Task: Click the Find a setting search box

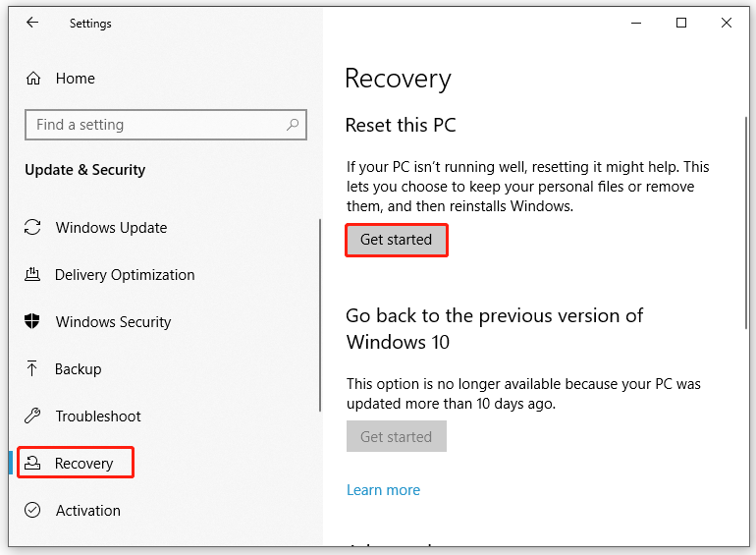Action: tap(157, 125)
